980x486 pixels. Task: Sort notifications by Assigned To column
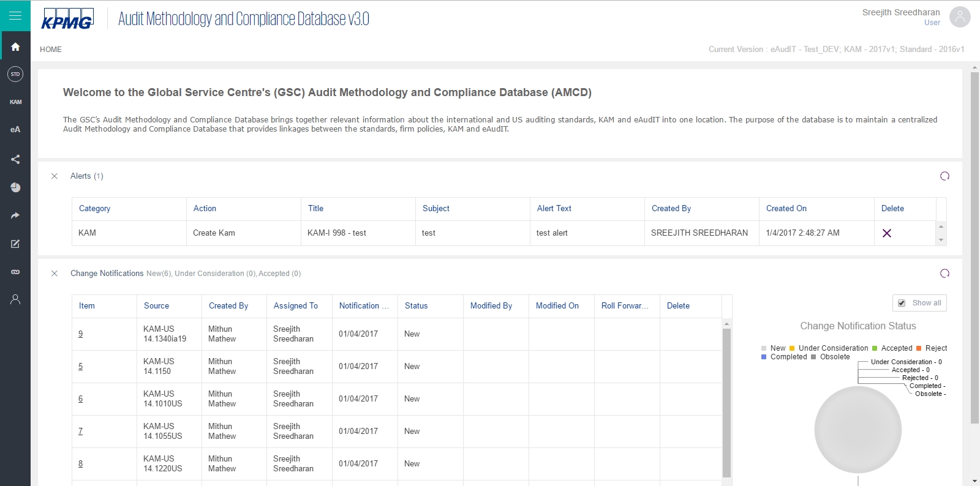(295, 306)
